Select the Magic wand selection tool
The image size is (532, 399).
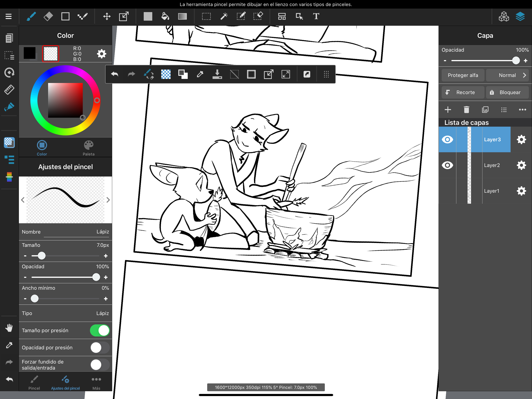224,16
